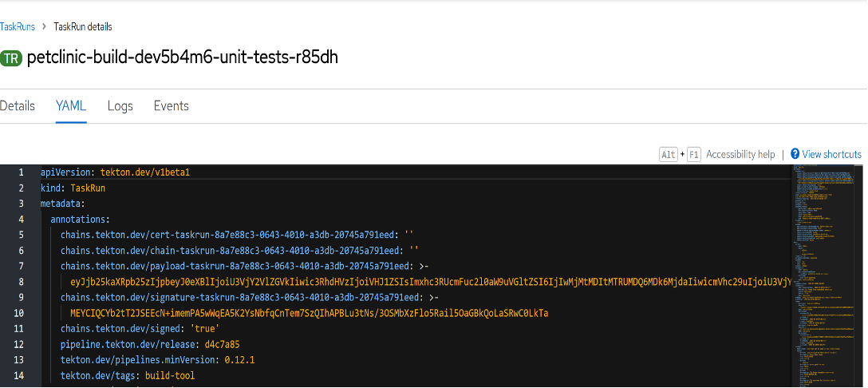Viewport: 868px width, 388px height.
Task: Click the Alt key hint badge
Action: point(668,154)
